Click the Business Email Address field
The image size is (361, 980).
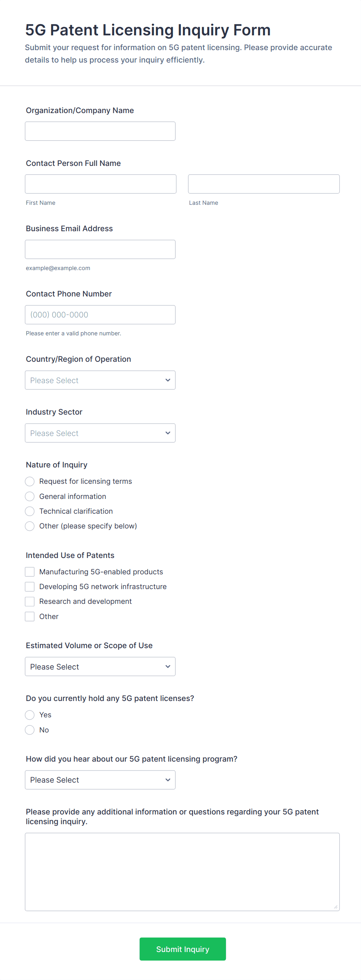[x=100, y=249]
